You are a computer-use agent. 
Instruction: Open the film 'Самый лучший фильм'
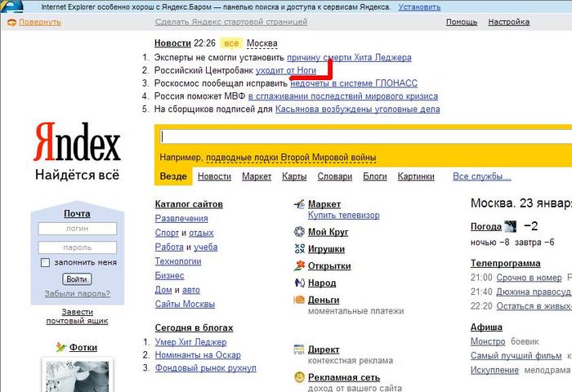click(516, 355)
